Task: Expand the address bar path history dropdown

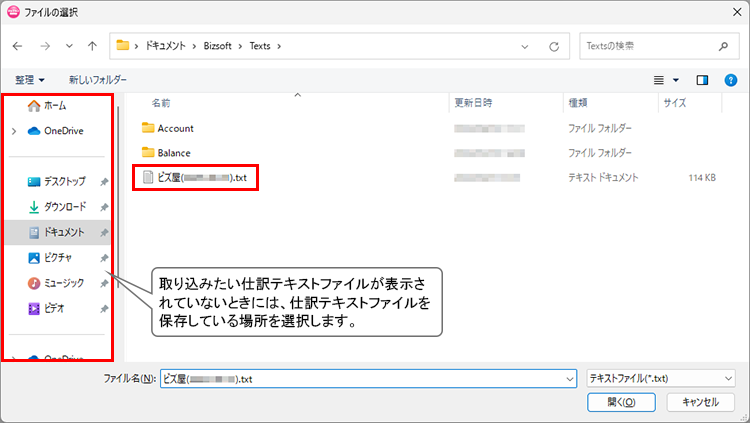Action: click(526, 46)
